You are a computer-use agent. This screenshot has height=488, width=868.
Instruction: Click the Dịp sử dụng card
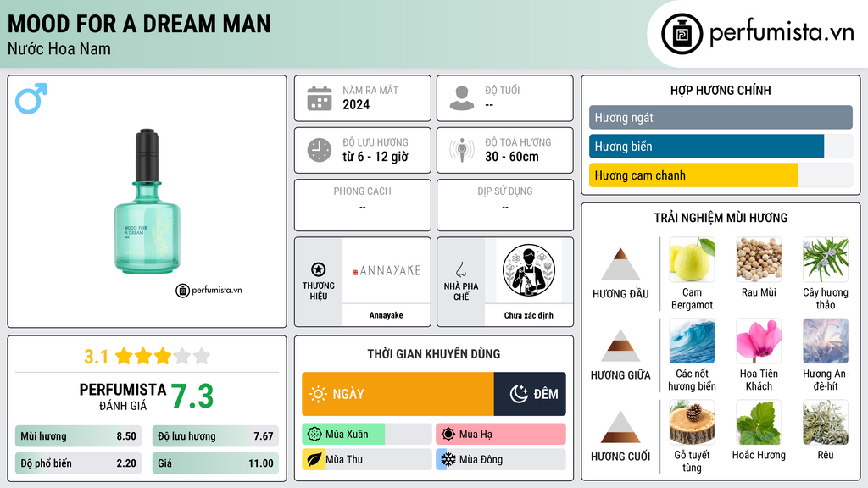(505, 205)
